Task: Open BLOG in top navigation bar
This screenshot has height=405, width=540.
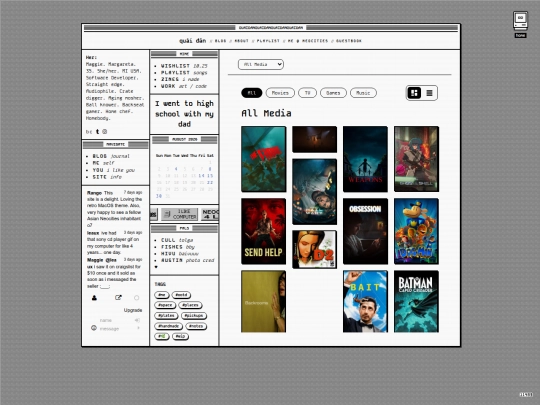Action: [x=220, y=41]
